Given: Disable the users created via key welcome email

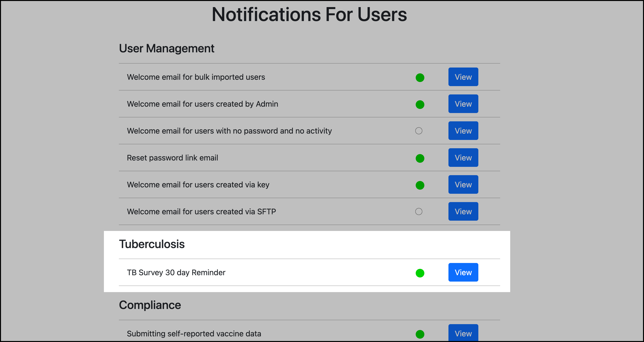Looking at the screenshot, I should [x=420, y=185].
